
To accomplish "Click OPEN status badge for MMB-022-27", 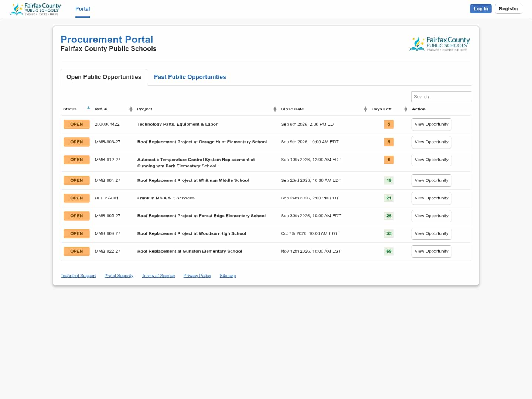I will (x=76, y=252).
